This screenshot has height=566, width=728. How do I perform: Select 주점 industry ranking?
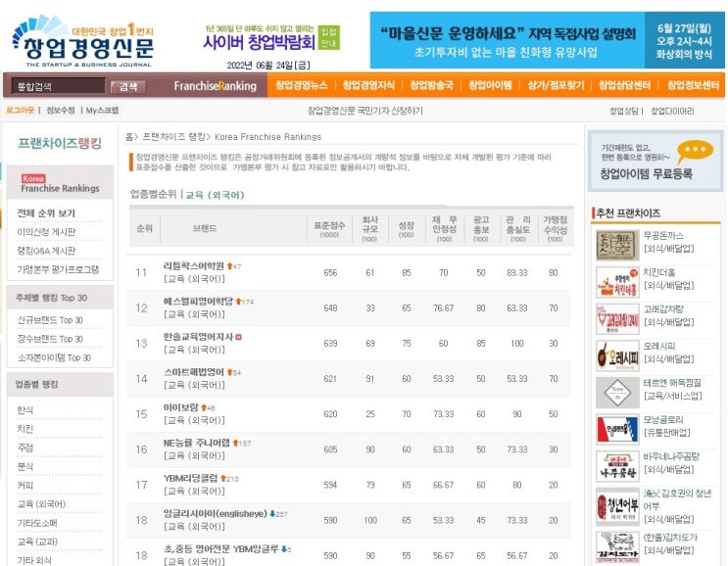click(25, 448)
